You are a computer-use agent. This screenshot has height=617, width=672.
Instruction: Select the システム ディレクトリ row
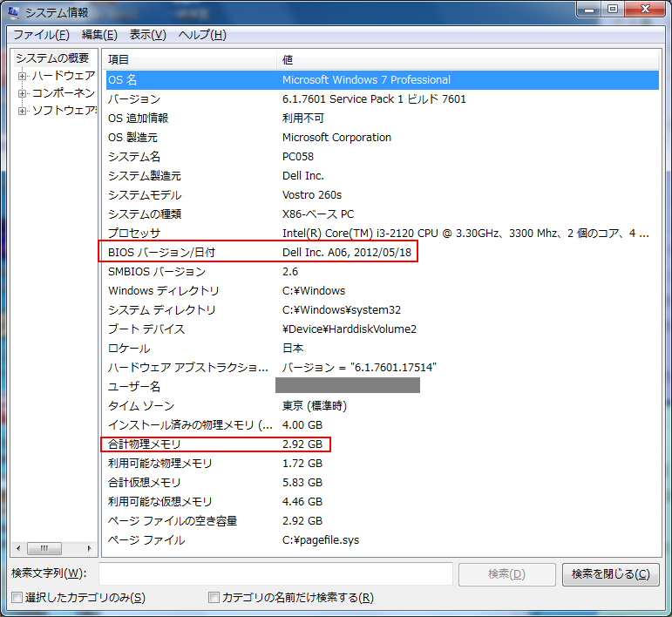383,309
